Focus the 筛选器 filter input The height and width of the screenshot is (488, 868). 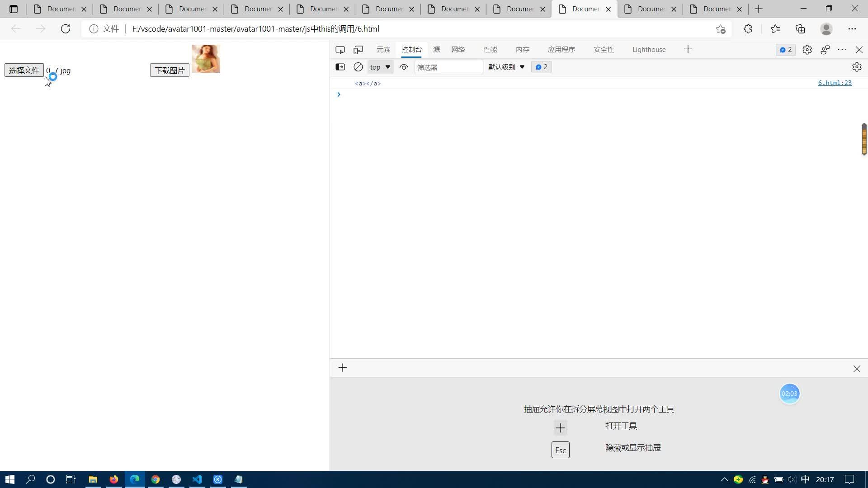[448, 67]
